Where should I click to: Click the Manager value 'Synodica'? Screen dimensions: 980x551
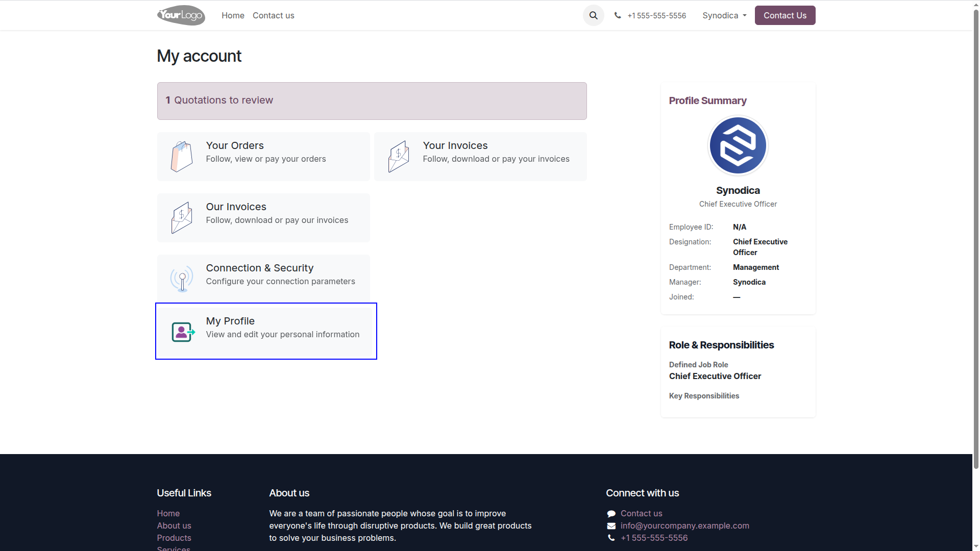749,282
